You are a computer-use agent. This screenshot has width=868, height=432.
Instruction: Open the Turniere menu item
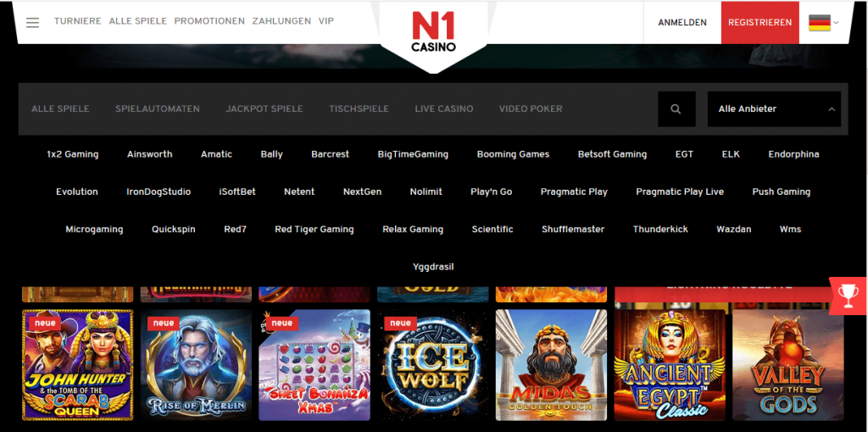coord(77,21)
